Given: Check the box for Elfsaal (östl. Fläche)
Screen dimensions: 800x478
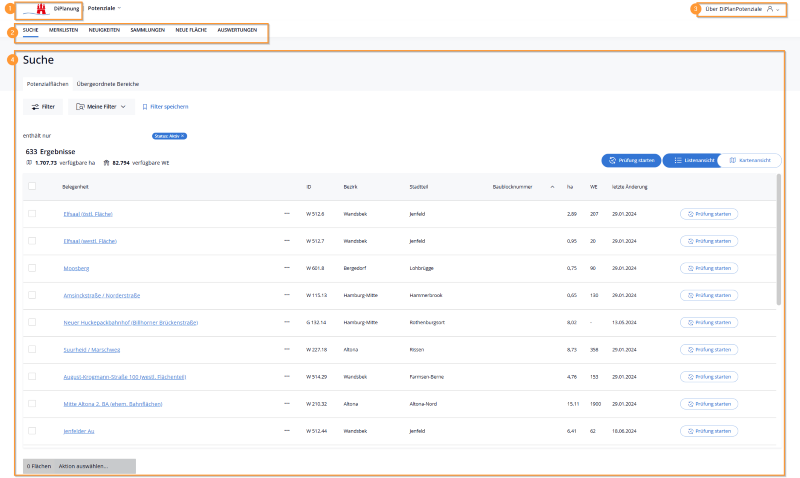Looking at the screenshot, I should point(32,214).
